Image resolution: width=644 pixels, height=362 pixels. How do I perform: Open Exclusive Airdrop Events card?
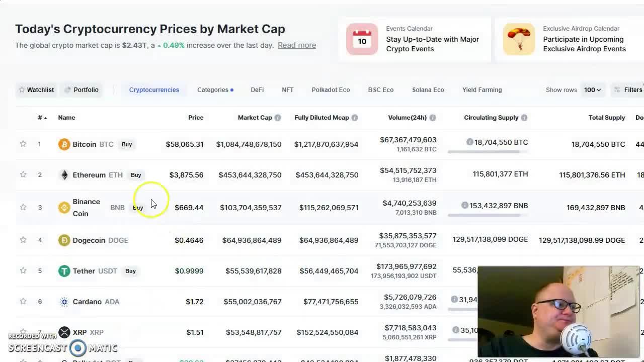point(571,39)
